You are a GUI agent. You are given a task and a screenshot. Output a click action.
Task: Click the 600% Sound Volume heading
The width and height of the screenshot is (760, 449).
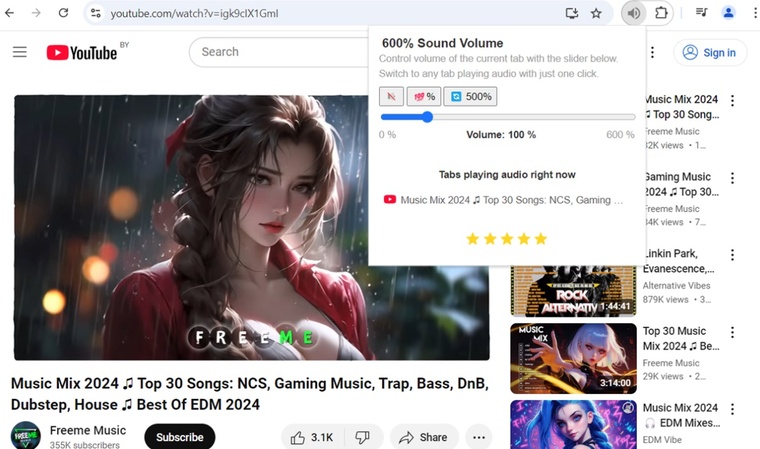[443, 43]
